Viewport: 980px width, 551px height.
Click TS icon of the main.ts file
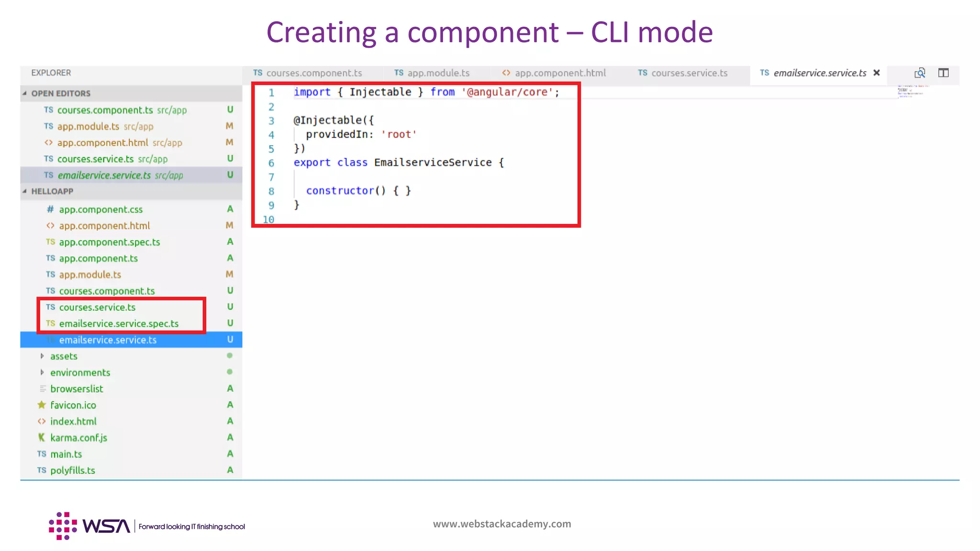click(x=42, y=454)
